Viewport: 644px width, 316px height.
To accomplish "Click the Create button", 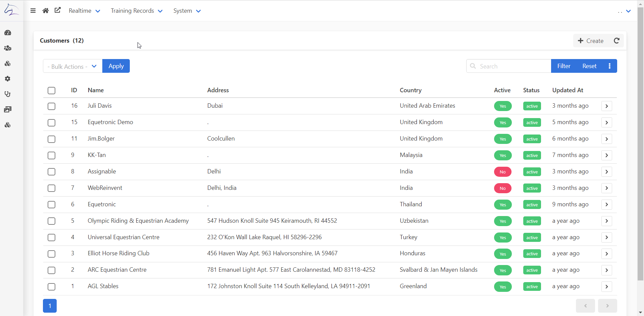I will click(x=591, y=41).
